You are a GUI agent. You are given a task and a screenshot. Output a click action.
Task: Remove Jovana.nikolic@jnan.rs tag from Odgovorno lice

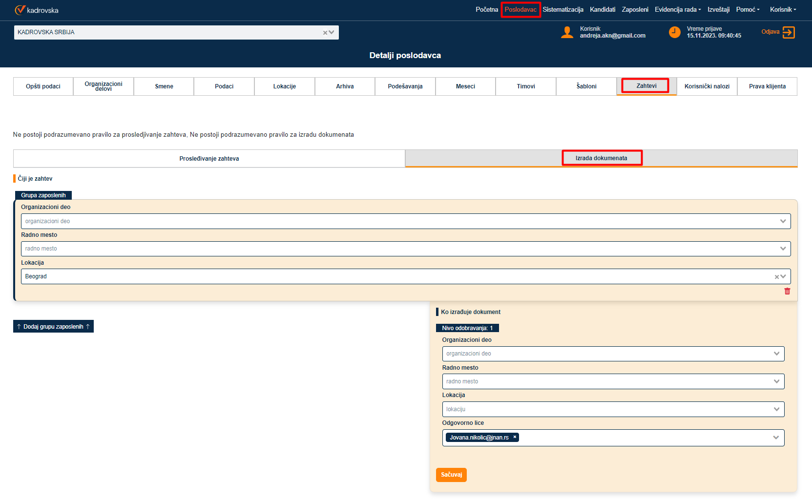tap(515, 437)
